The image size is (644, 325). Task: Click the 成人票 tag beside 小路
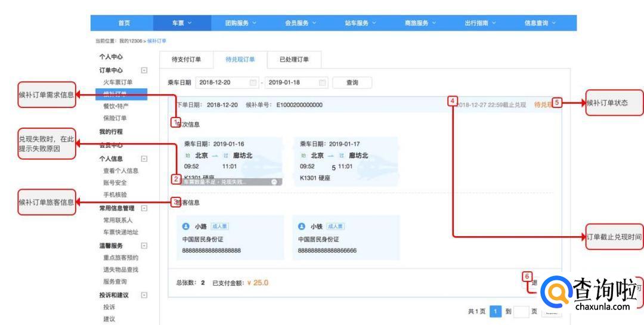(x=219, y=227)
